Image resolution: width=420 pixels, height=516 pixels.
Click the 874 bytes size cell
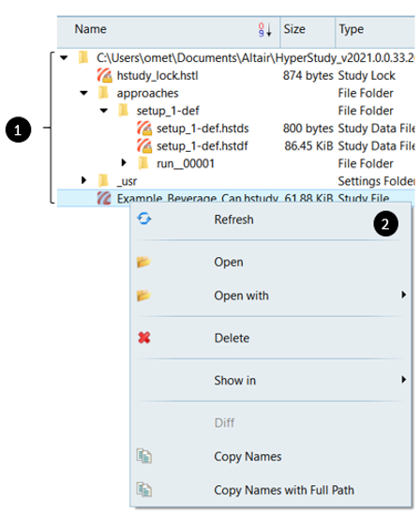(308, 75)
